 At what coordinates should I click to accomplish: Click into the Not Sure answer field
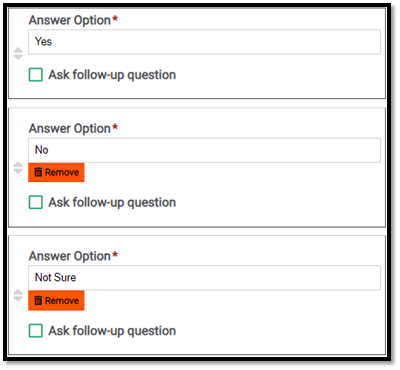pos(204,278)
